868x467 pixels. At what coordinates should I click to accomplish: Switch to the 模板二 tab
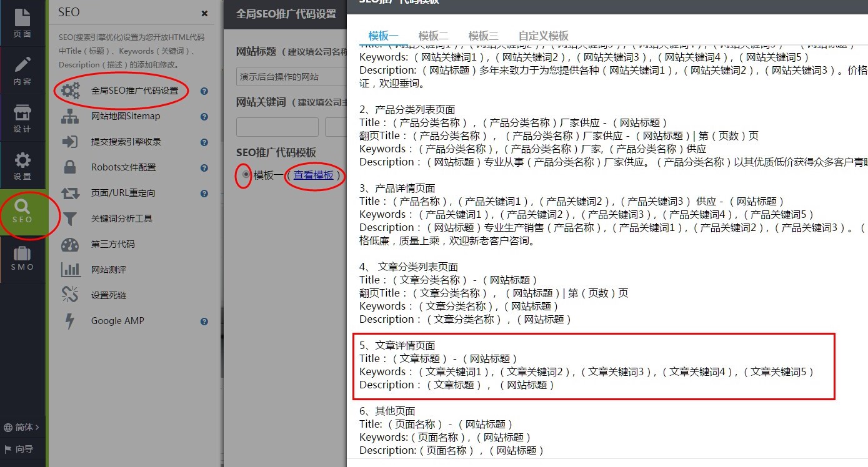(x=433, y=36)
